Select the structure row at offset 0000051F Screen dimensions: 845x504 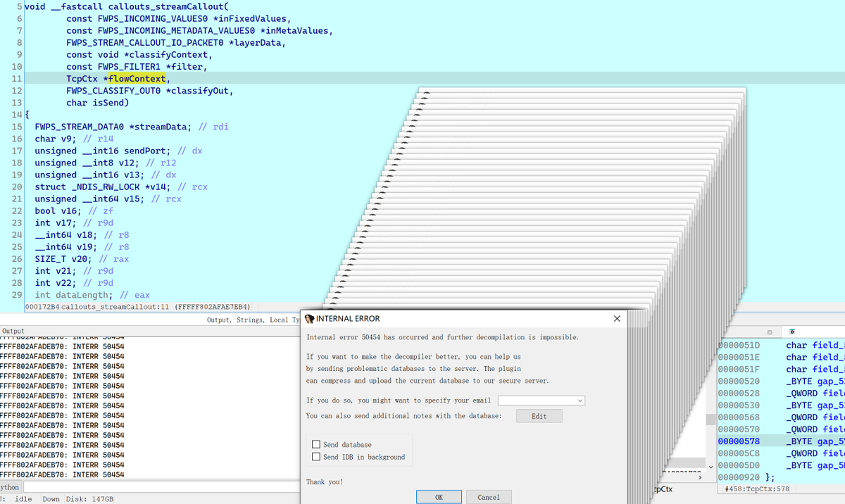point(782,369)
